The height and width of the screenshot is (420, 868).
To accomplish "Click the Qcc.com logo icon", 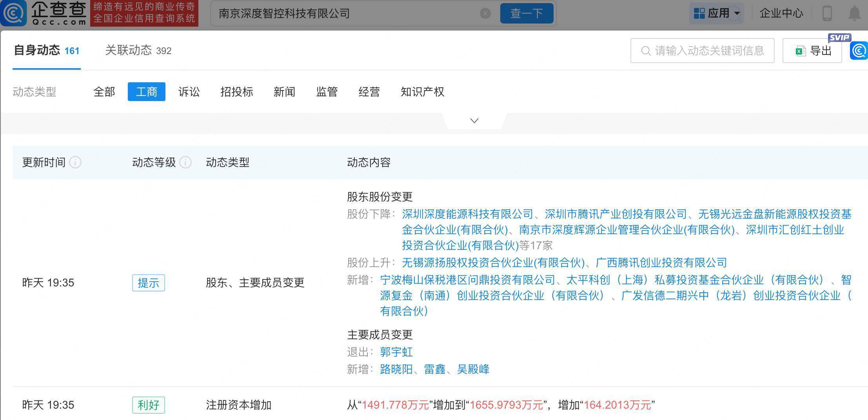I will (13, 13).
